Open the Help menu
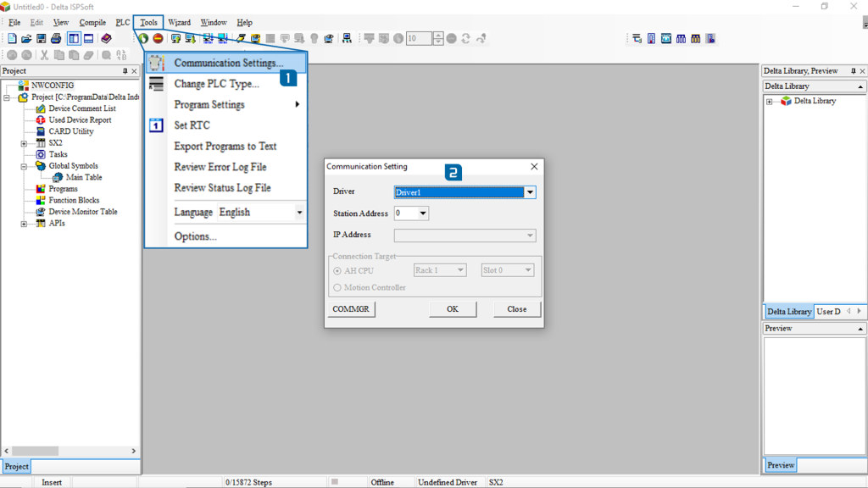The image size is (868, 488). coord(245,23)
